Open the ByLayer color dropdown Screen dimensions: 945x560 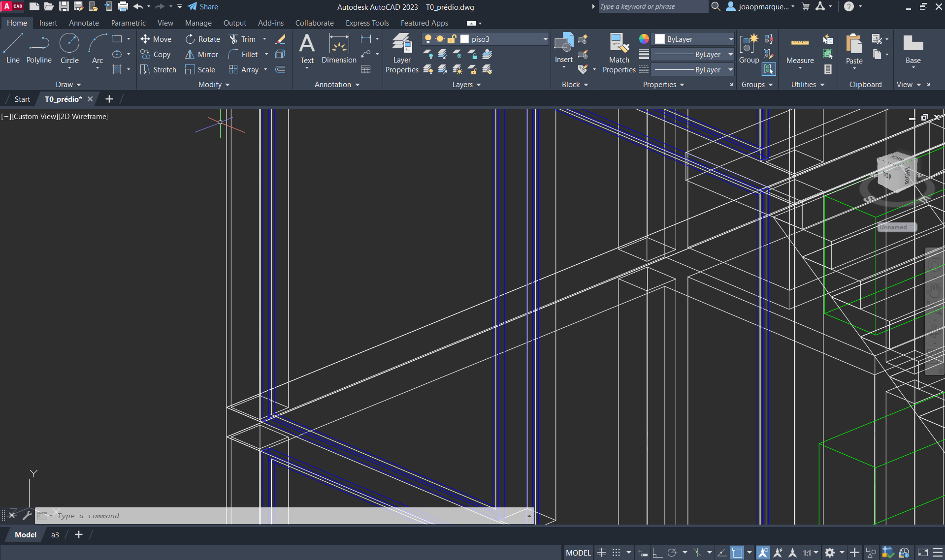(x=731, y=39)
